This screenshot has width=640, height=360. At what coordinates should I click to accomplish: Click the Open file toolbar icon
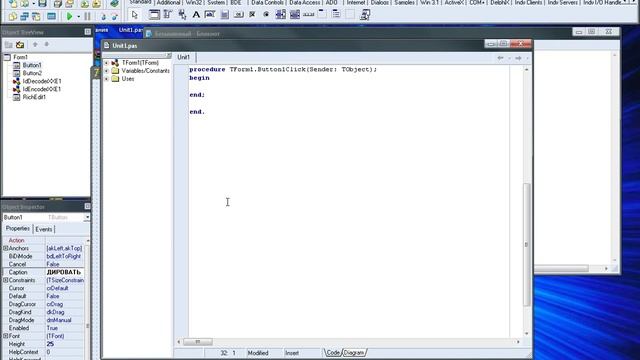click(25, 4)
